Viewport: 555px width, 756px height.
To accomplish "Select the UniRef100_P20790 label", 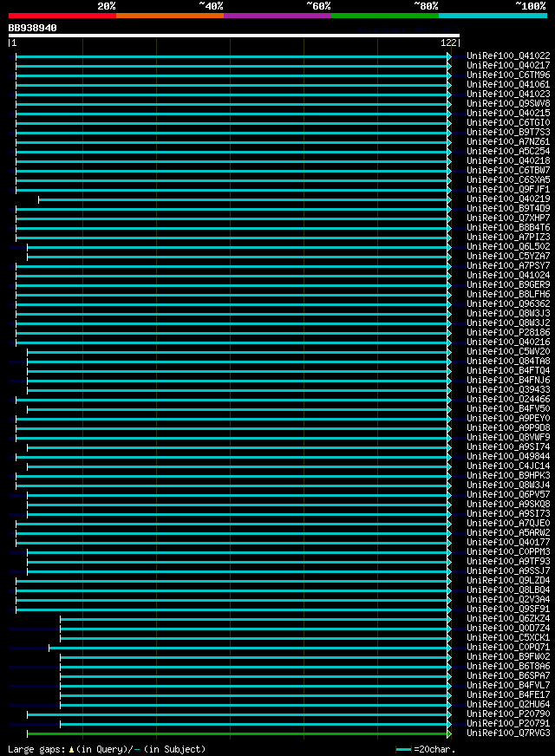I will click(x=508, y=714).
